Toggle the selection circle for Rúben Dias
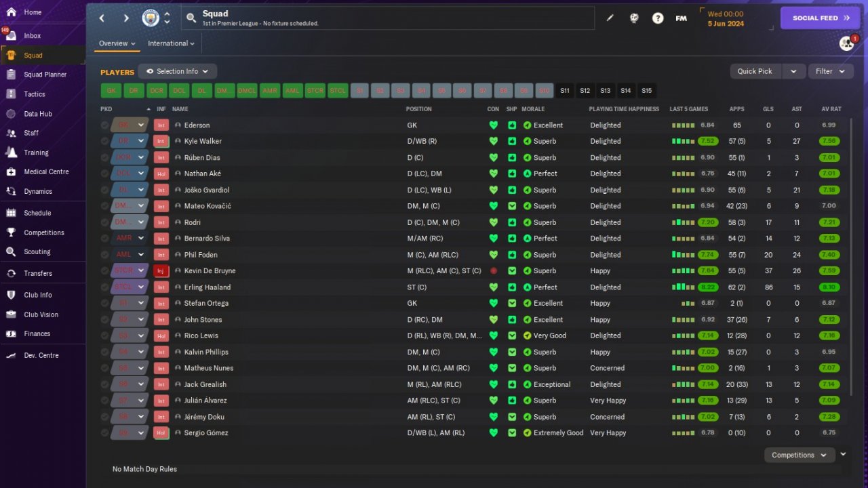The image size is (868, 488). 104,157
